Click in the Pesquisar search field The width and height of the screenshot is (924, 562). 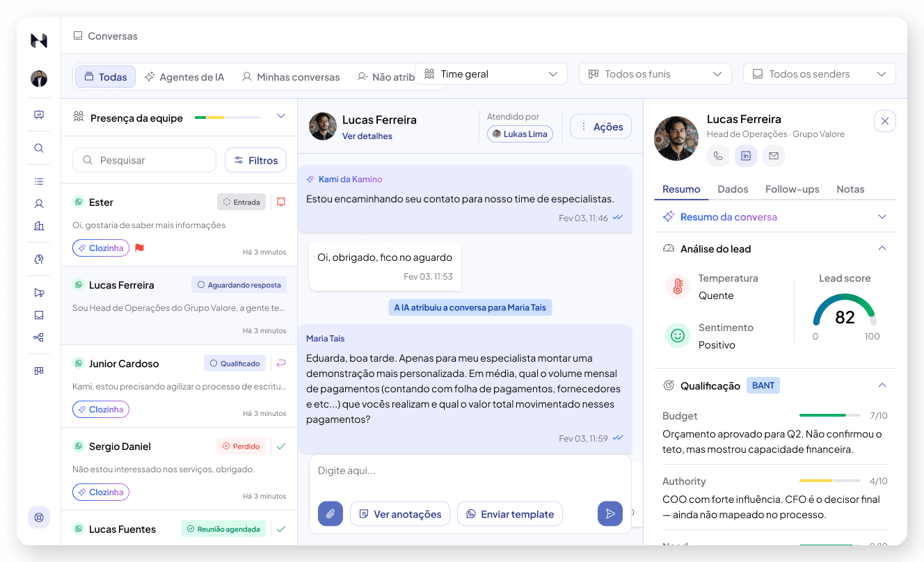click(144, 160)
